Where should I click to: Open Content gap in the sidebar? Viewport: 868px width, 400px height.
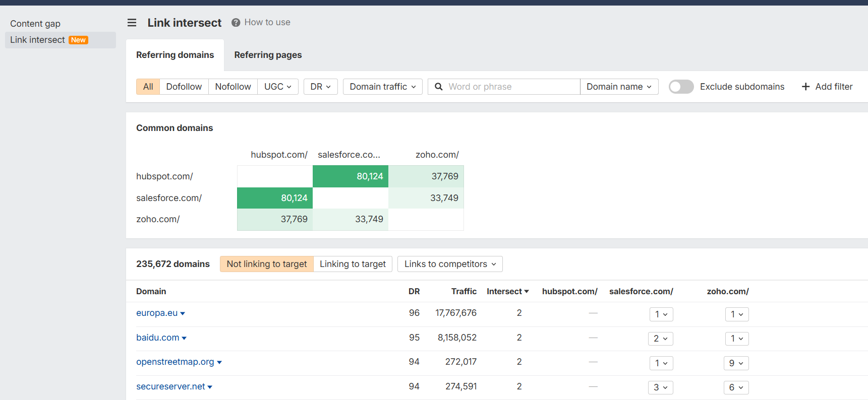coord(35,24)
